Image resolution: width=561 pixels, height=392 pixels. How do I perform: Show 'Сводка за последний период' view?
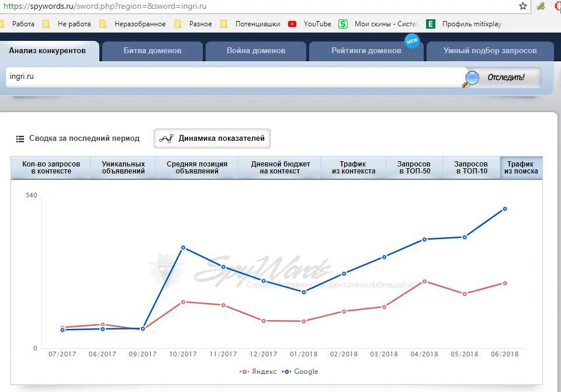[78, 138]
